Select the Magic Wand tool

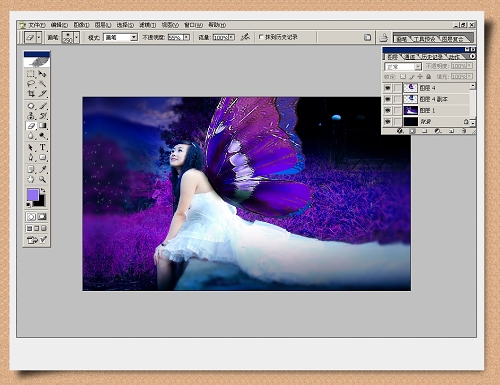(42, 84)
